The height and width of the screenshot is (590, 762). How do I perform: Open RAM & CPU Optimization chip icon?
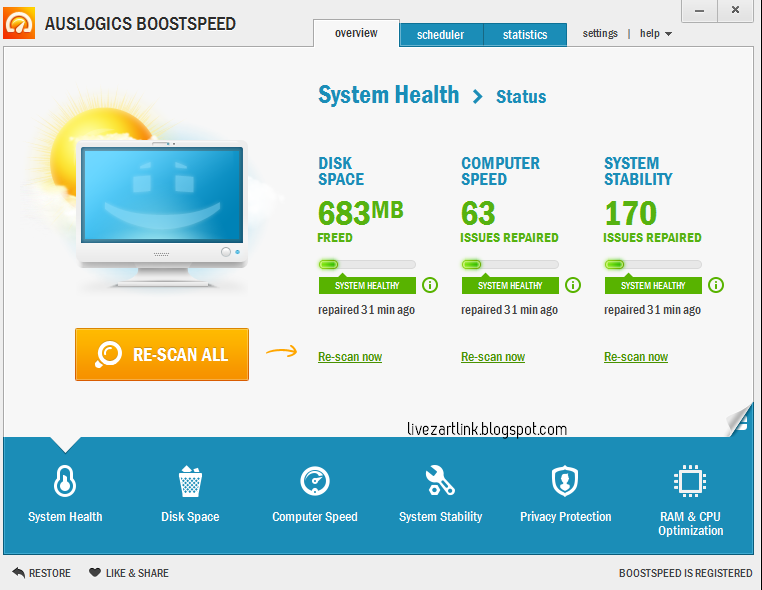coord(690,481)
